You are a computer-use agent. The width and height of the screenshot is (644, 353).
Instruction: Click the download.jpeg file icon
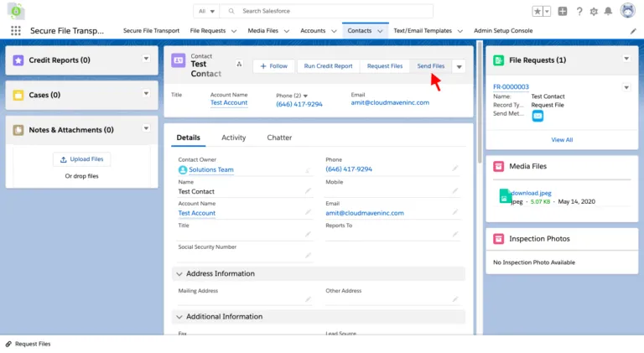tap(505, 196)
